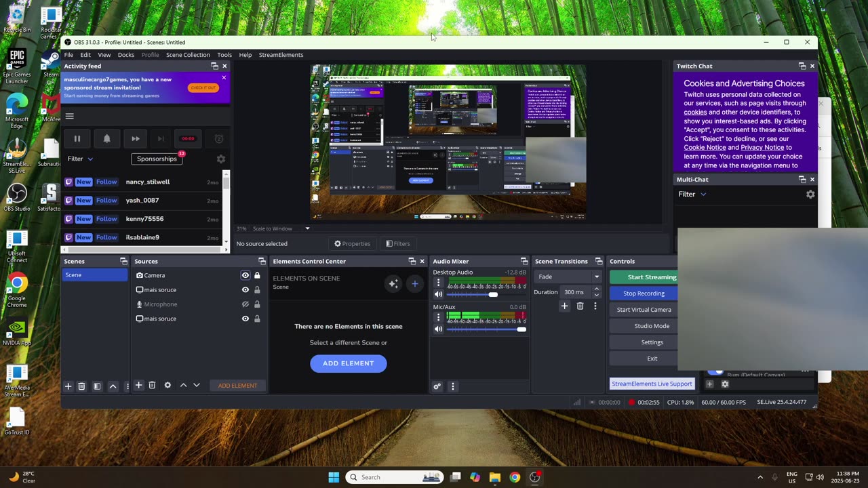Viewport: 868px width, 488px height.
Task: Remove scene transition with trash icon
Action: point(580,306)
